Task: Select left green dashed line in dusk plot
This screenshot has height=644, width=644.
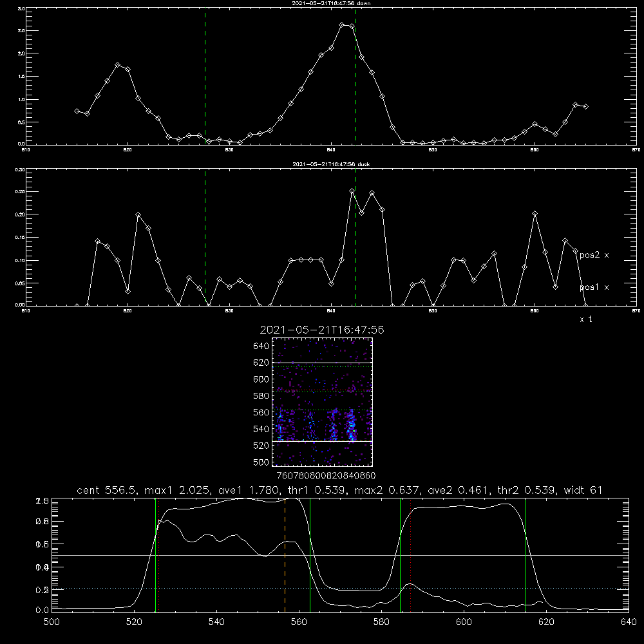Action: (x=205, y=238)
